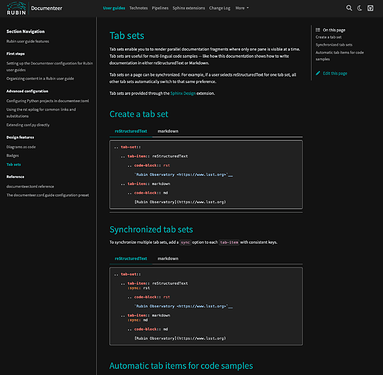Open documenteer.conf.guide configuration preset link
The width and height of the screenshot is (383, 375).
[48, 195]
